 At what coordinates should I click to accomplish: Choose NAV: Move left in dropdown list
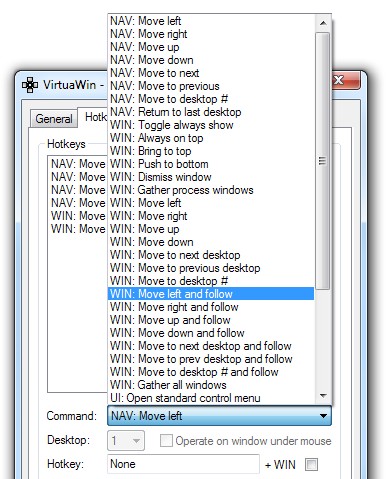pyautogui.click(x=211, y=21)
